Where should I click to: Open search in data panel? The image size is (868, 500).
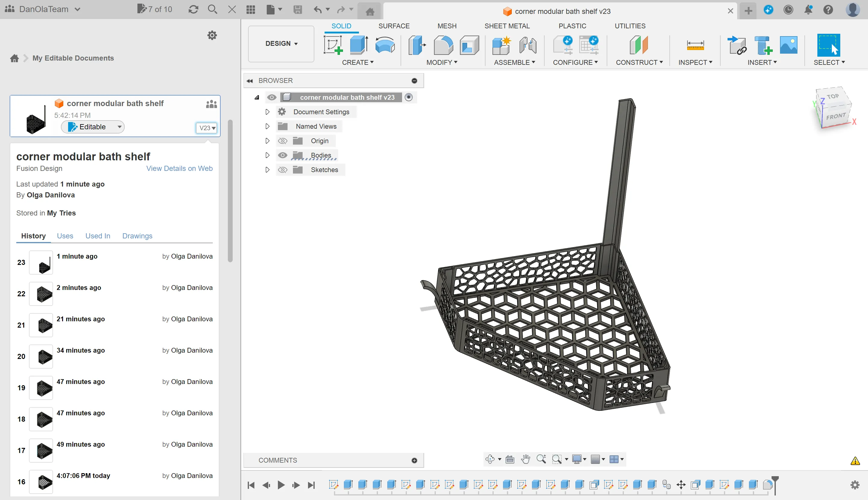(x=212, y=9)
